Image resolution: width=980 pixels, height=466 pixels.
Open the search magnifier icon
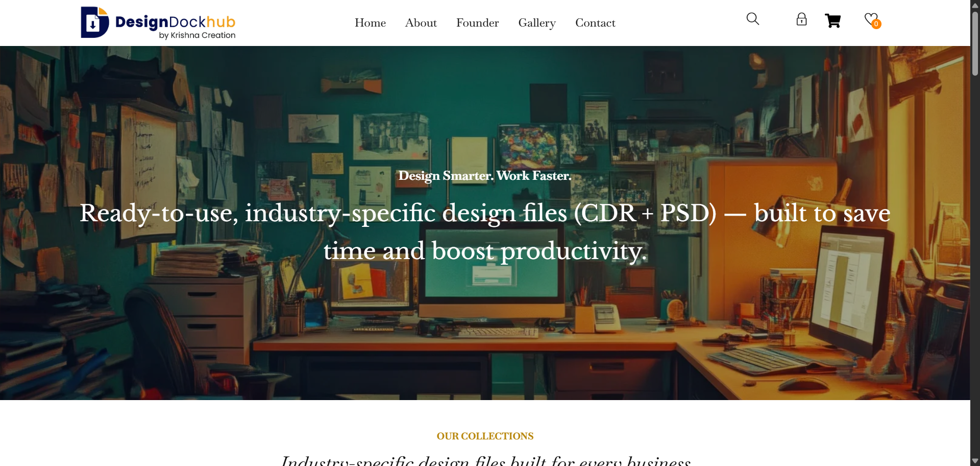(x=752, y=19)
